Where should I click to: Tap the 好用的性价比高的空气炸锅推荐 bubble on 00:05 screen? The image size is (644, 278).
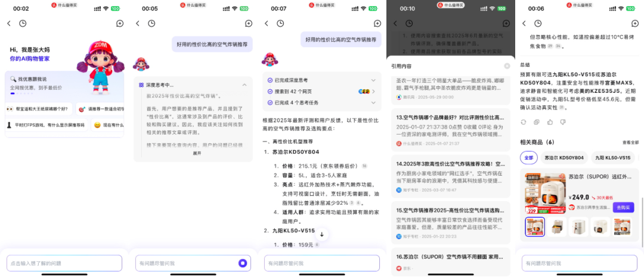212,44
